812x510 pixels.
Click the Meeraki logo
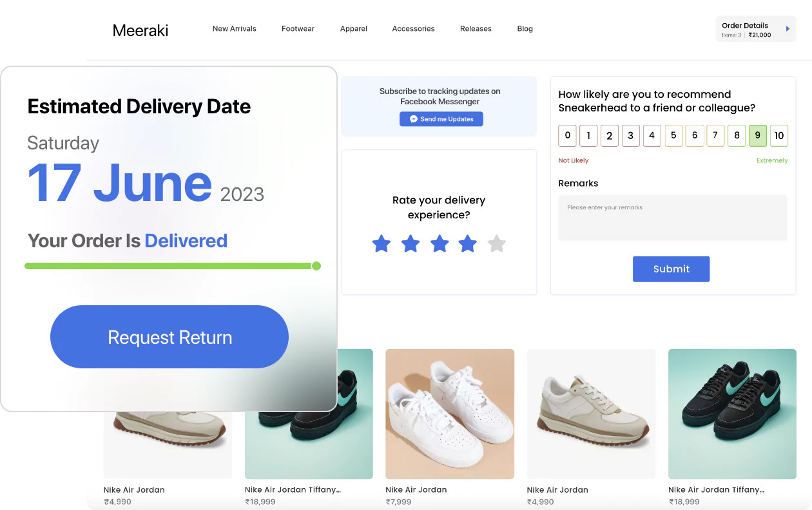tap(140, 30)
